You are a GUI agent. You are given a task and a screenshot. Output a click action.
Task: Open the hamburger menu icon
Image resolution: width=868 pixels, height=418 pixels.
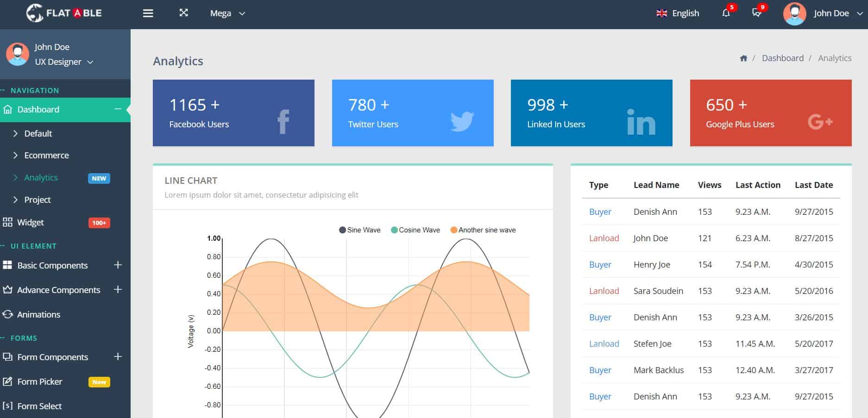(x=148, y=13)
